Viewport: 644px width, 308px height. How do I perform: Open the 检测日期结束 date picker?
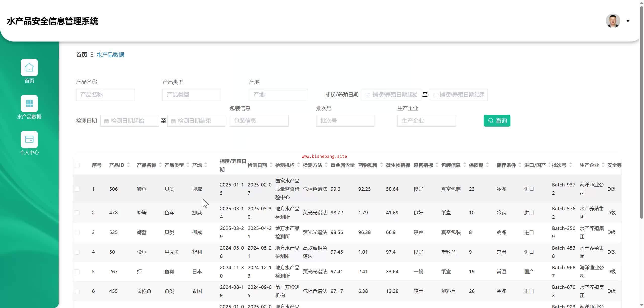coord(197,121)
